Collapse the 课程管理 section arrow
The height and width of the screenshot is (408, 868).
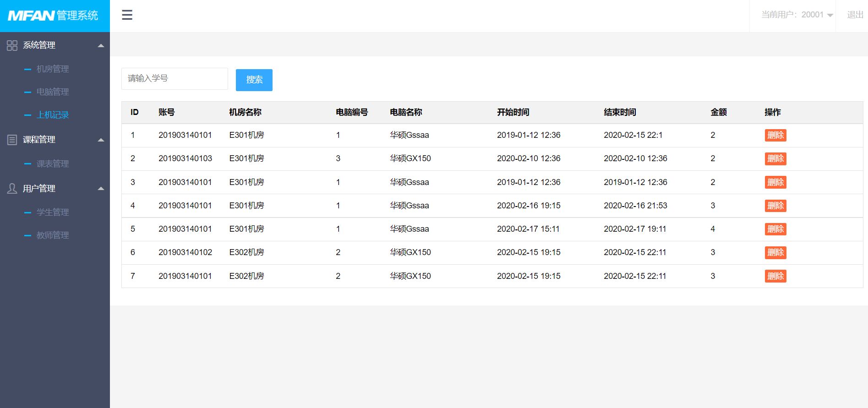coord(101,140)
